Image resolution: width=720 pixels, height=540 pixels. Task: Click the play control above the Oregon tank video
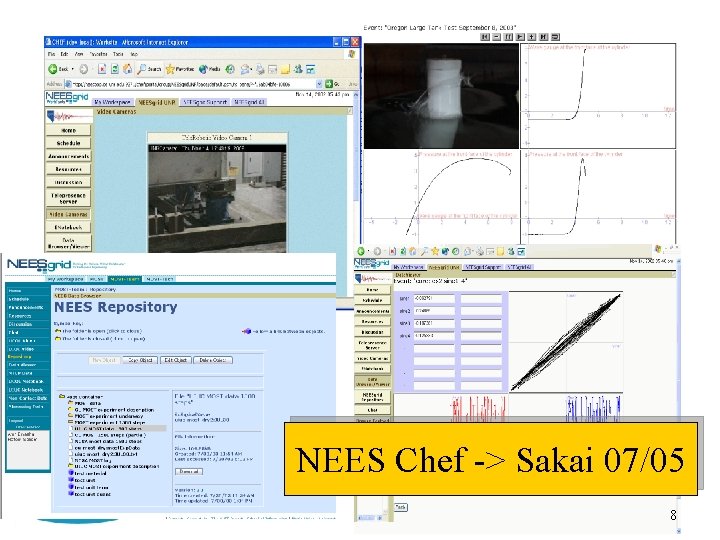click(x=520, y=37)
